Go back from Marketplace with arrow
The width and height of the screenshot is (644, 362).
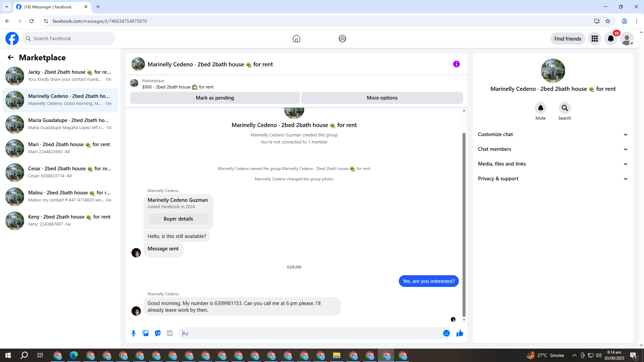pos(11,58)
